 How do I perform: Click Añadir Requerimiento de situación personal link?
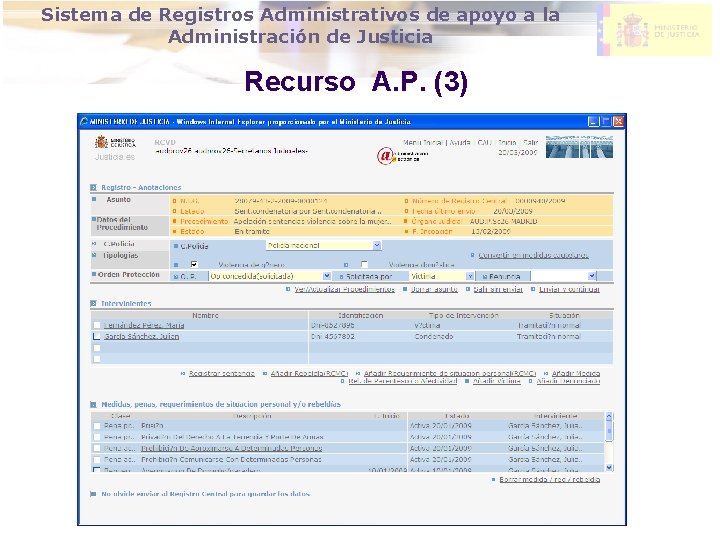click(x=450, y=373)
